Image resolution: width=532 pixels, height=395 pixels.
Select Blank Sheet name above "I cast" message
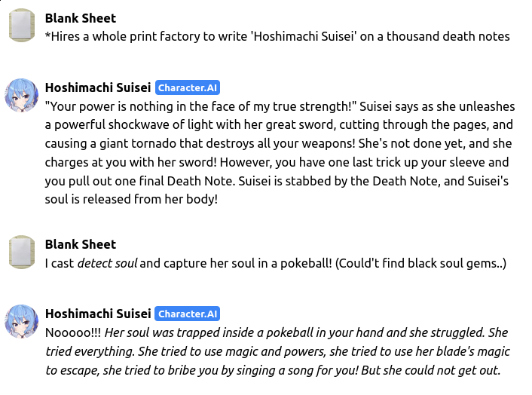(x=81, y=244)
